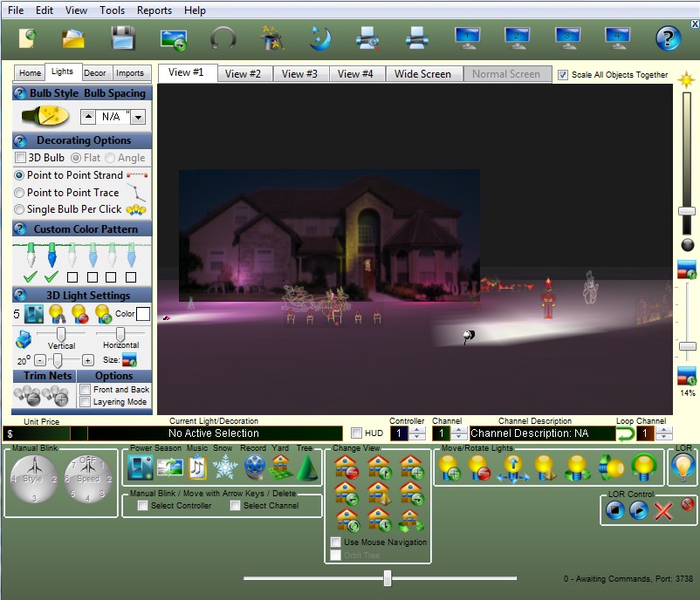
Task: Click the Music note icon
Action: [197, 468]
